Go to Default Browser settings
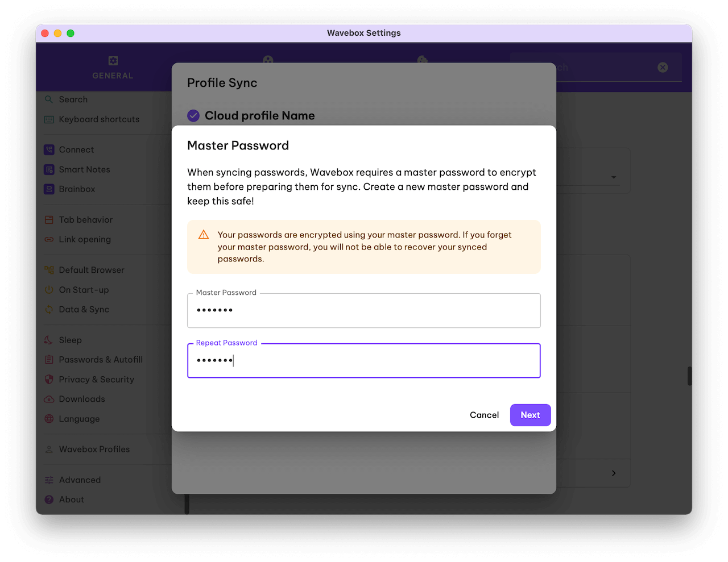 point(92,270)
